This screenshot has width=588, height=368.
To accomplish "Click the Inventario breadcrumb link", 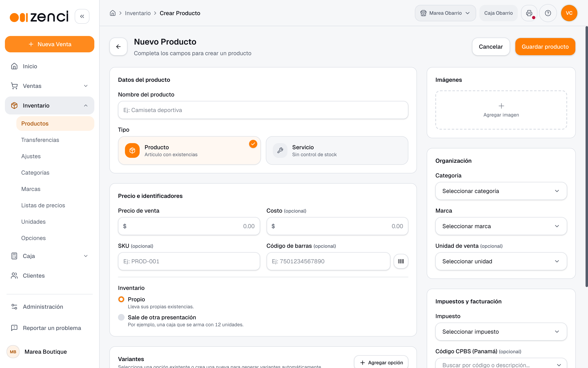I will (x=138, y=13).
